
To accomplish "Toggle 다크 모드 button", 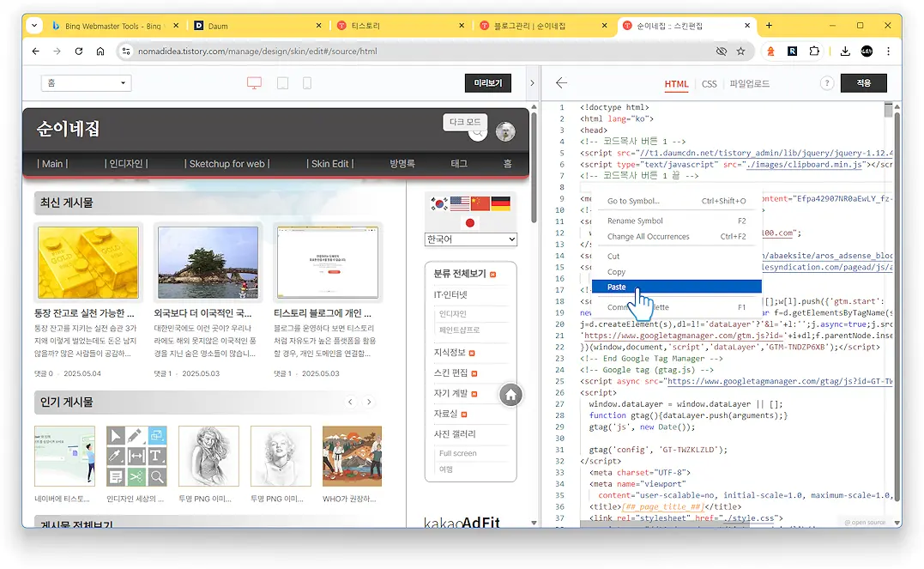I will pos(465,122).
